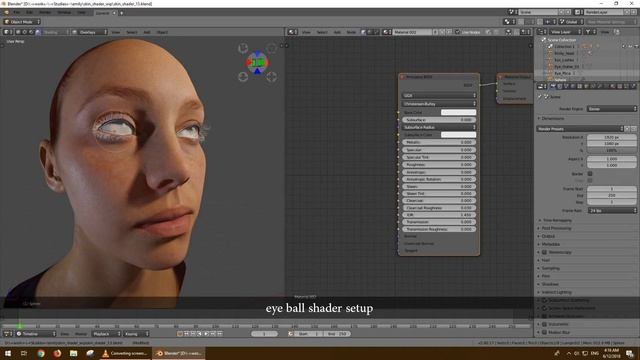
Task: Toggle the Use Nodes checkbox
Action: pyautogui.click(x=458, y=32)
